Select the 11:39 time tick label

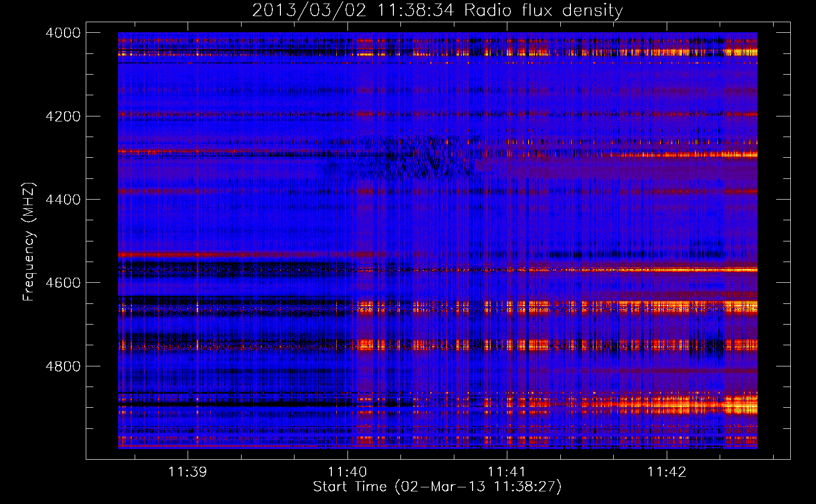tap(188, 472)
